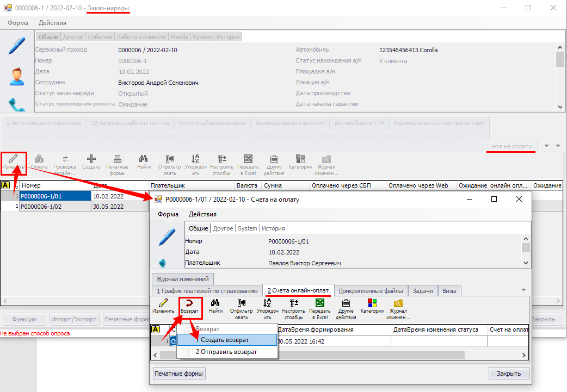Screen dimensions: 567x392
Task: Click the person icon in the left sidebar
Action: tap(17, 77)
